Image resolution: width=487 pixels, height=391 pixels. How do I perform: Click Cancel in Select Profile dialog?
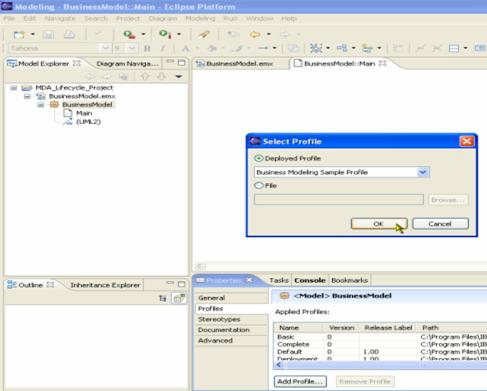pos(440,224)
